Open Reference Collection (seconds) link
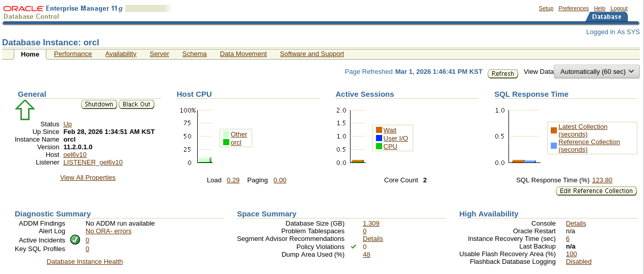Image resolution: width=644 pixels, height=274 pixels. coord(589,146)
